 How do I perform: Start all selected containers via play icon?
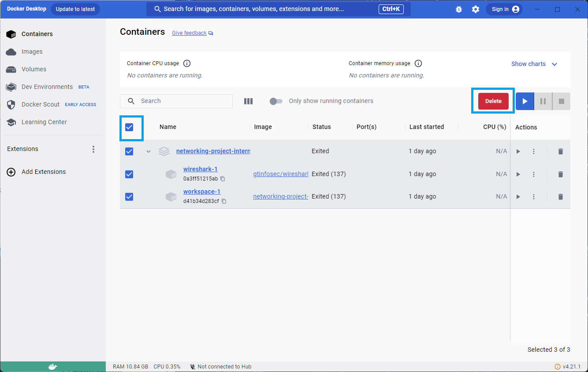525,101
